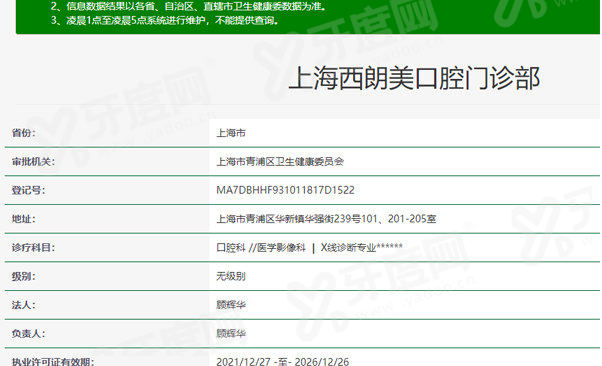602x366 pixels.
Task: Click the 地址 label
Action: pos(24,219)
